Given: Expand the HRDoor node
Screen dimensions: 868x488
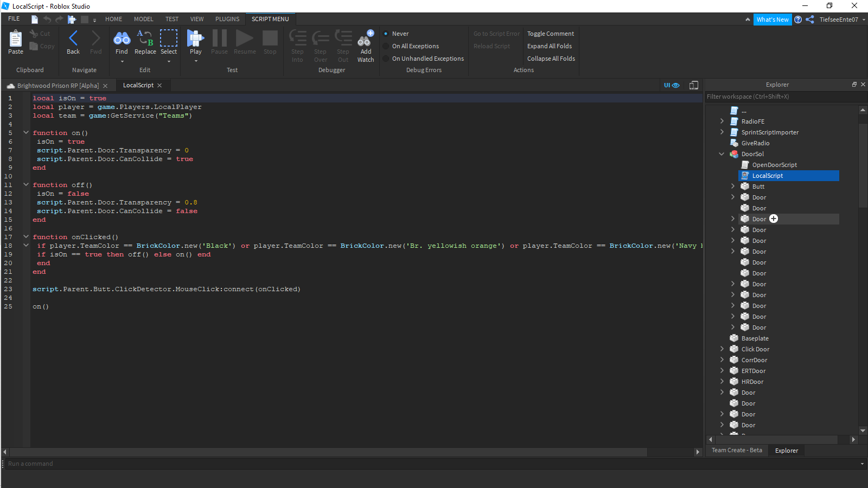Looking at the screenshot, I should pyautogui.click(x=722, y=381).
